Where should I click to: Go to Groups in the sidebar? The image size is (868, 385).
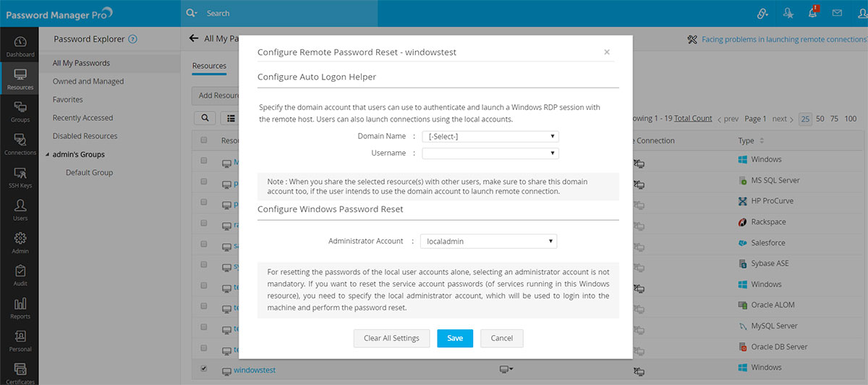[x=20, y=112]
